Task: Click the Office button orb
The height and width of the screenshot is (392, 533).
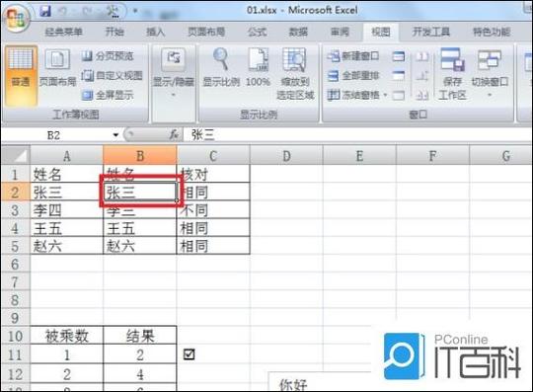Action: tap(16, 18)
